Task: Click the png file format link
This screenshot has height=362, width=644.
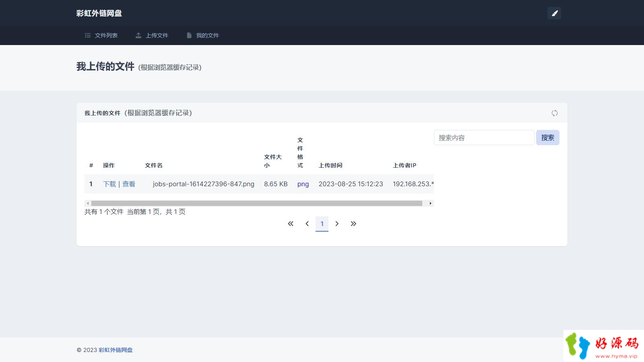Action: 303,184
